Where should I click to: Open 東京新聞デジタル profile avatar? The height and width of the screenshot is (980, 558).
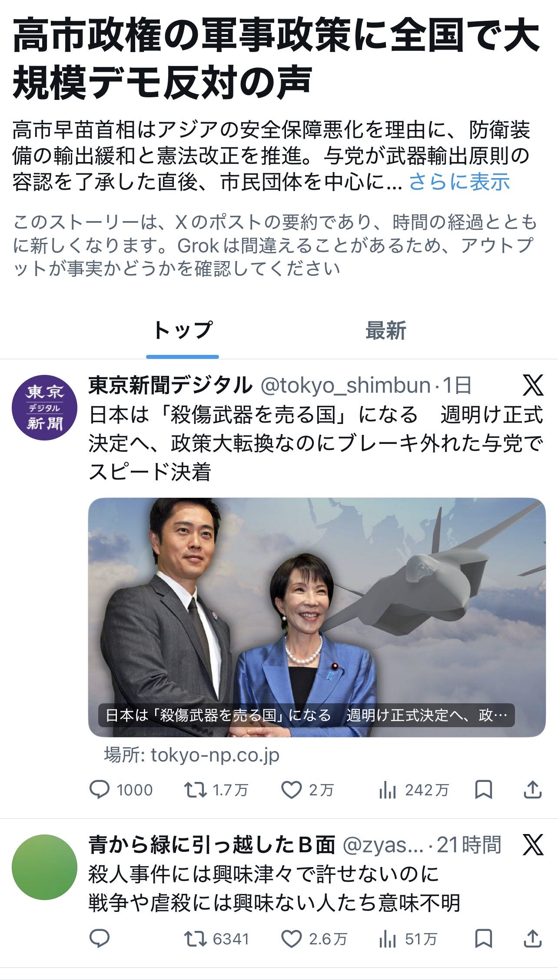pos(44,408)
